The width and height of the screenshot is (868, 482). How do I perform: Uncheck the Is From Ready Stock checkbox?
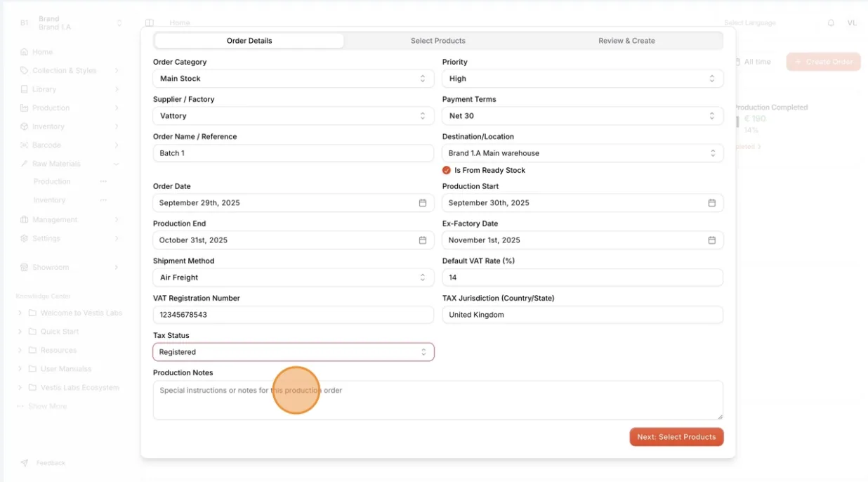point(447,170)
